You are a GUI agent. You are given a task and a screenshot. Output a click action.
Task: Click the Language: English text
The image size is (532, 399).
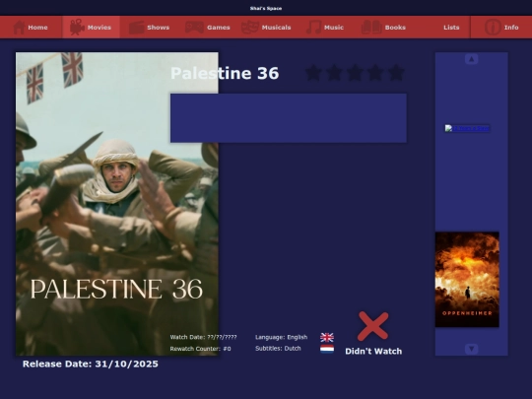[x=281, y=337]
